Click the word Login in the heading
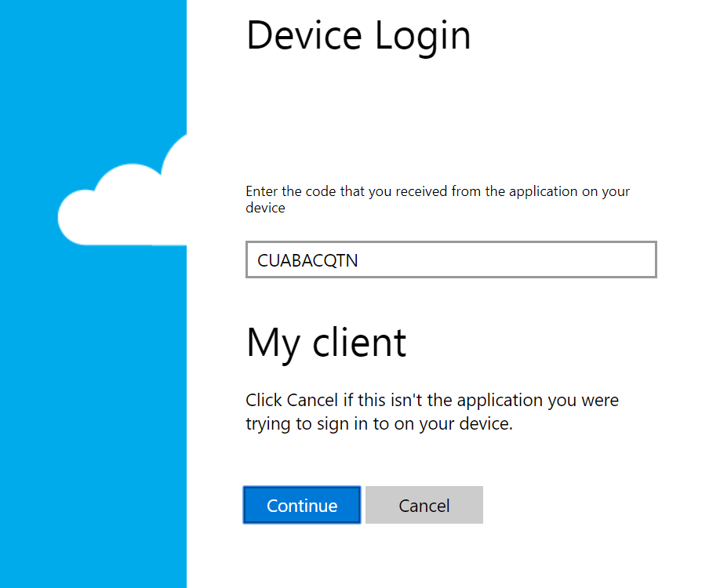The image size is (720, 588). click(x=423, y=36)
